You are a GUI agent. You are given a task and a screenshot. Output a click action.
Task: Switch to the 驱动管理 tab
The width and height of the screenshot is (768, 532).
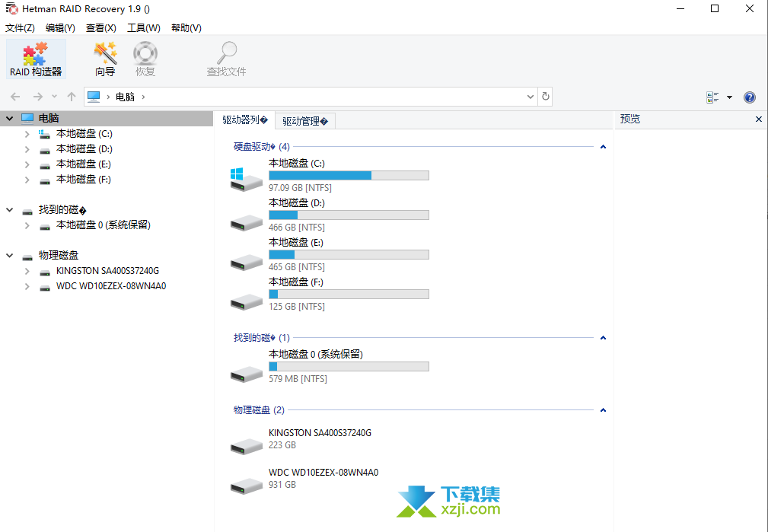point(305,121)
